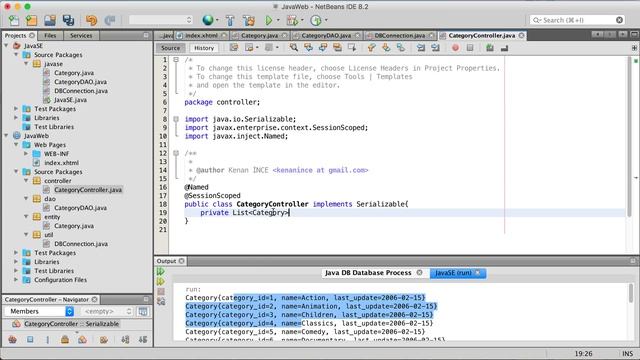
Task: Toggle Sort by Name in Navigator
Action: click(125, 339)
